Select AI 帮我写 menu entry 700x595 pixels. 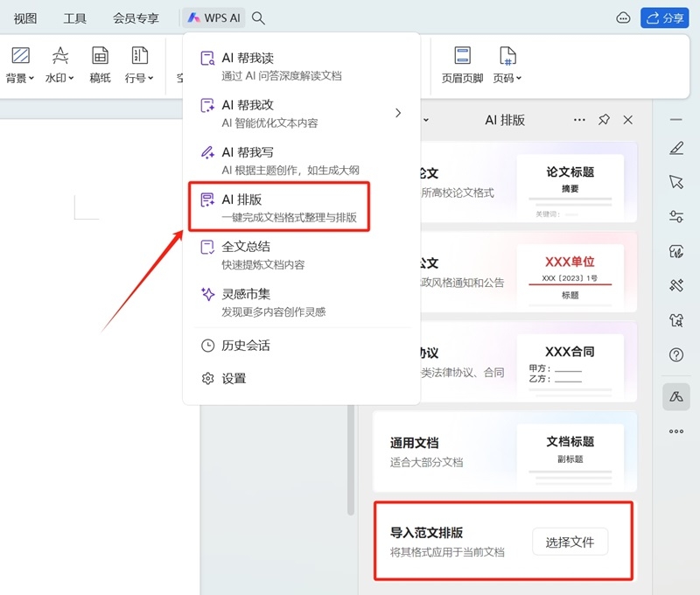[301, 161]
